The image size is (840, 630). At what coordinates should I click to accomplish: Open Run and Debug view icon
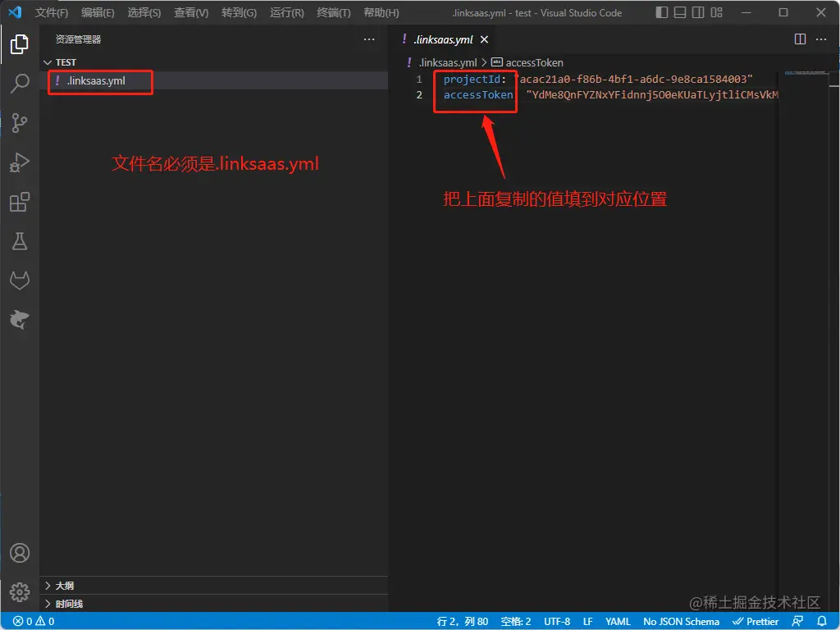(20, 162)
